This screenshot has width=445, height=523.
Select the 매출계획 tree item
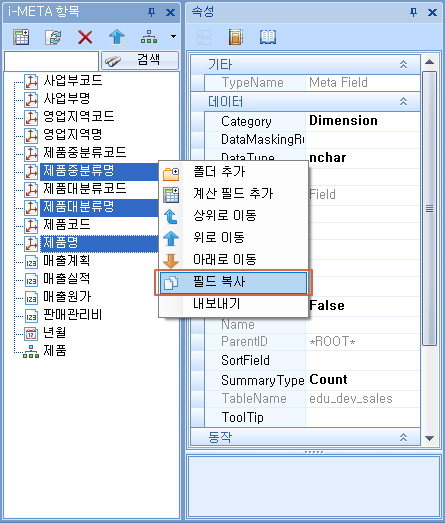[66, 260]
